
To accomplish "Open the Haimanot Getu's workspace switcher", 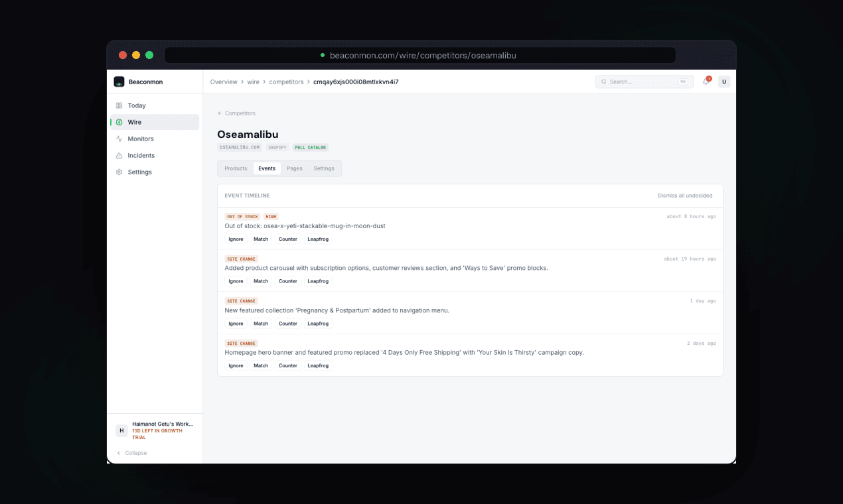I will tap(155, 430).
